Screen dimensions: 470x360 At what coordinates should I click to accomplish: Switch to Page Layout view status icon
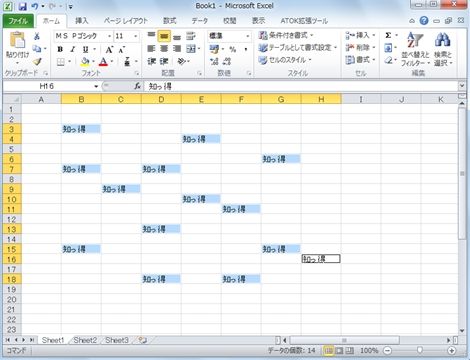click(339, 350)
